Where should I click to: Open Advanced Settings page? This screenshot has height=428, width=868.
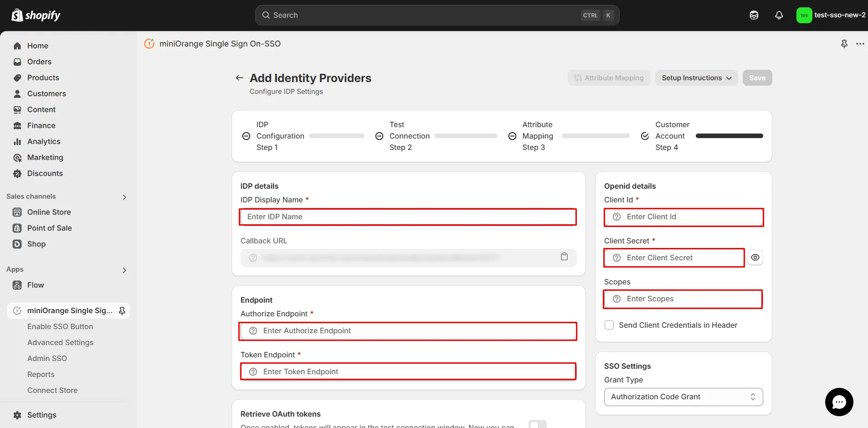60,342
